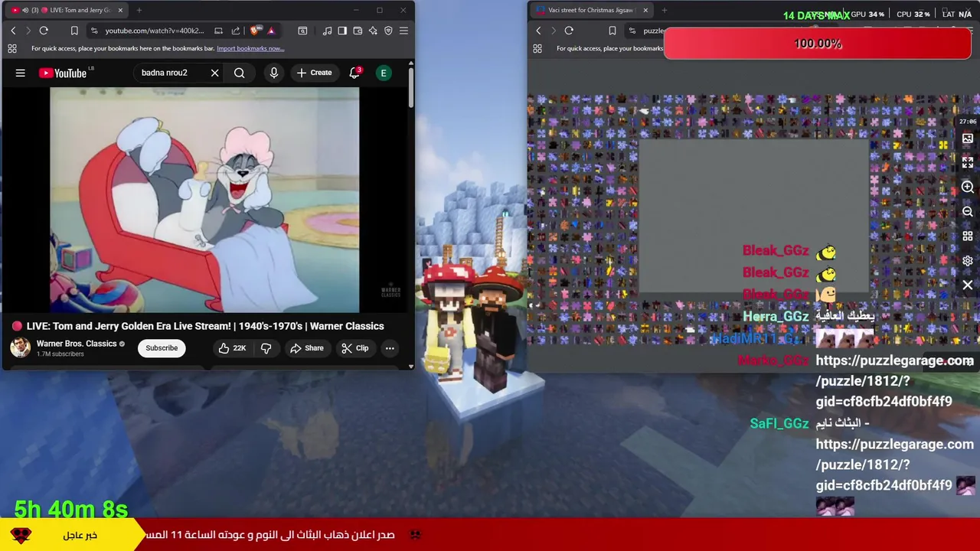The image size is (980, 551).
Task: Open apps grid on puzzle window bookmarks bar
Action: (537, 48)
